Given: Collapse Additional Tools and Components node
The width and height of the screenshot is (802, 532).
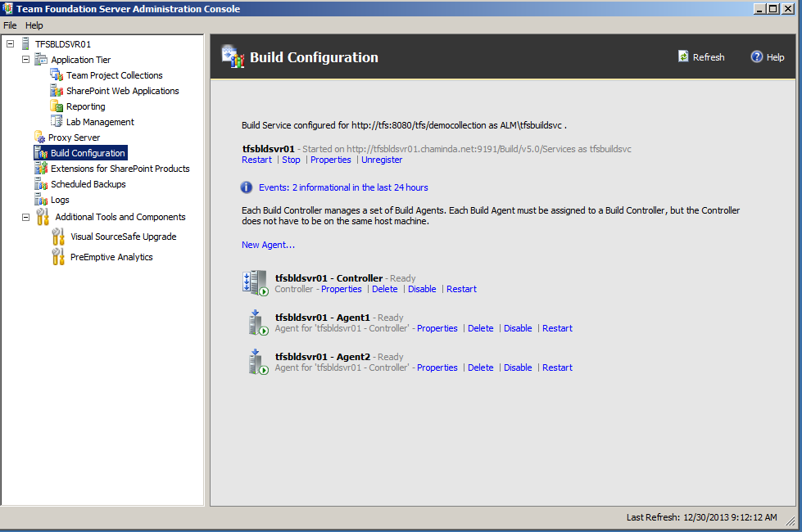Looking at the screenshot, I should tap(25, 217).
